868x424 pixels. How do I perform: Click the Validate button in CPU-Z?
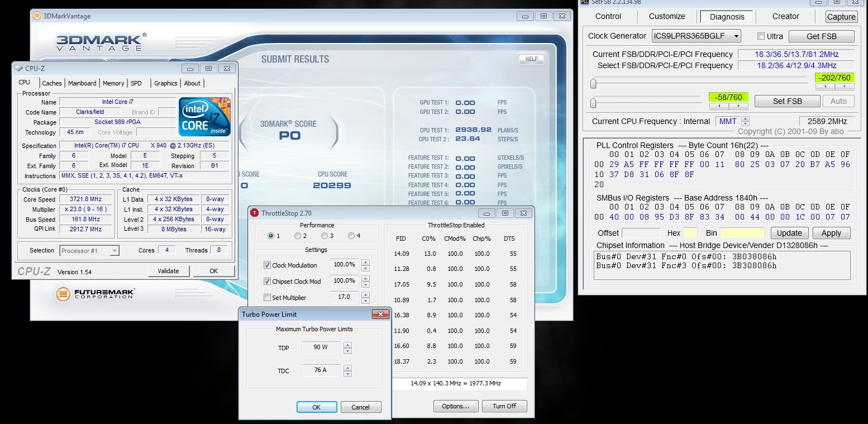[x=168, y=271]
